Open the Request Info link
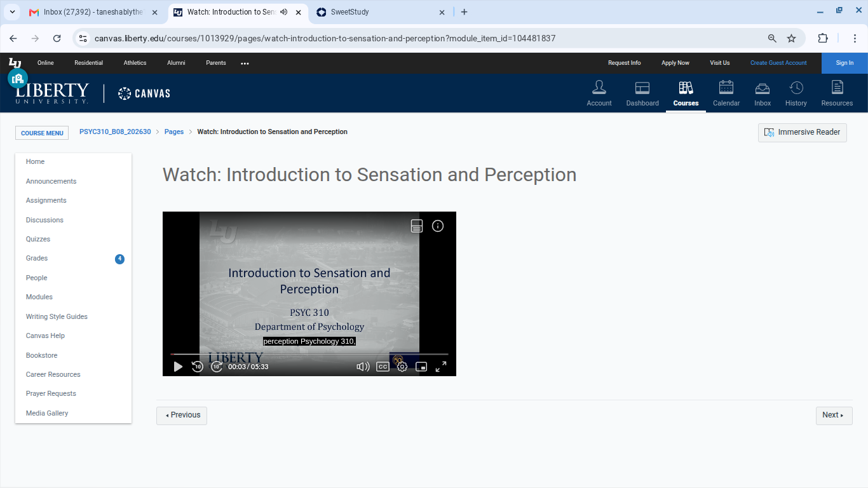Viewport: 868px width, 488px height. click(x=624, y=63)
